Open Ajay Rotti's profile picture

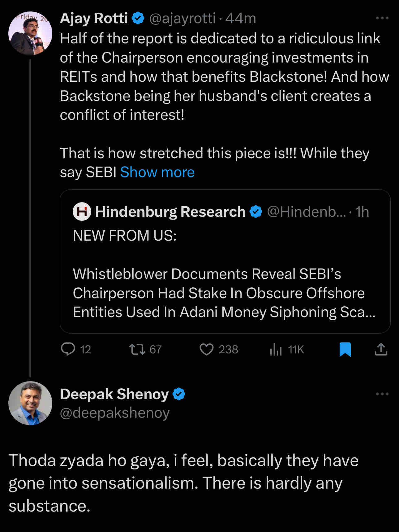[x=30, y=33]
